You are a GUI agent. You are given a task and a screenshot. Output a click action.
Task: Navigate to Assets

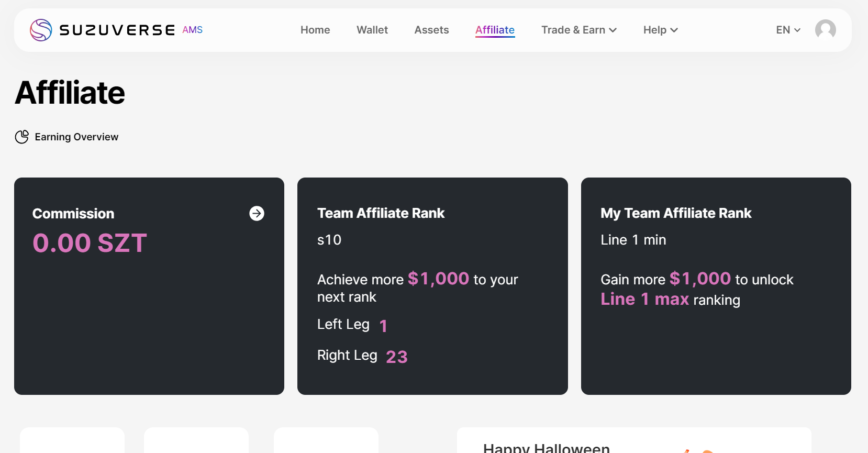click(x=431, y=30)
